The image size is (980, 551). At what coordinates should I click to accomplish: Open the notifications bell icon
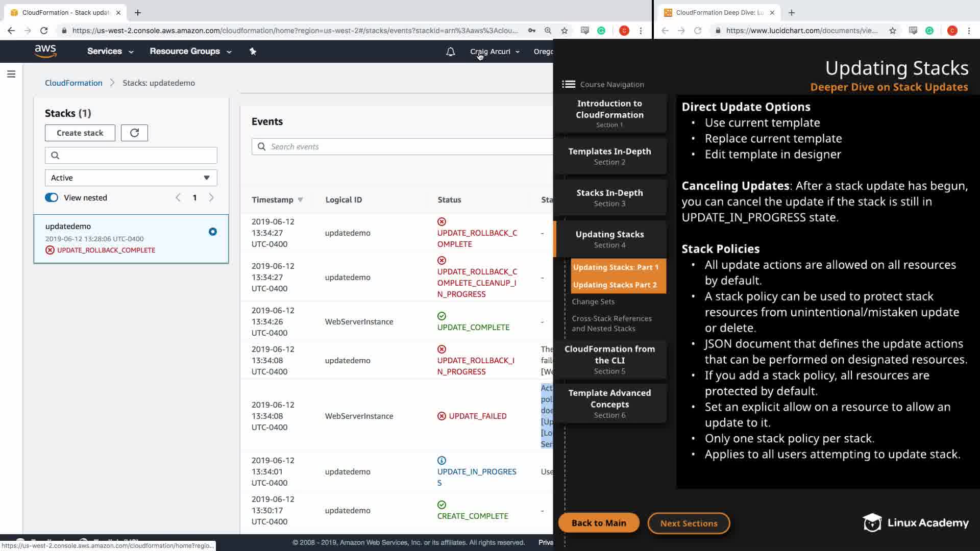450,52
